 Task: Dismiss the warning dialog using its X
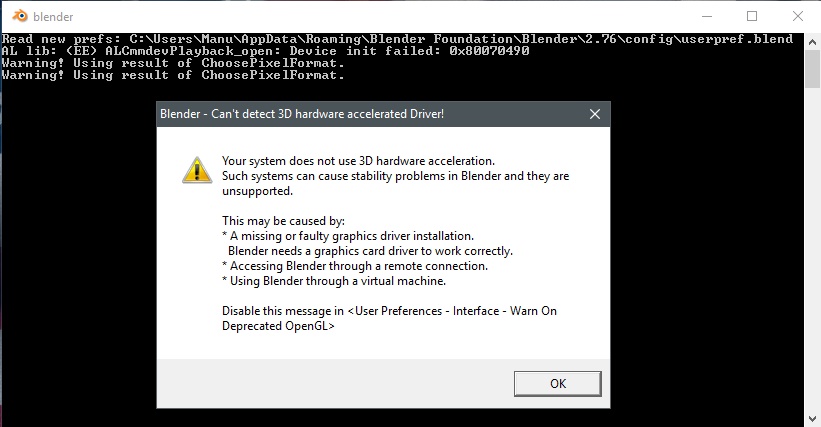(595, 114)
